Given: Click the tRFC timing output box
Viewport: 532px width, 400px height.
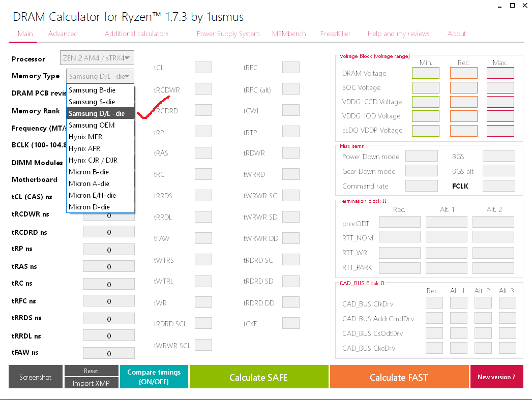Looking at the screenshot, I should tap(291, 68).
